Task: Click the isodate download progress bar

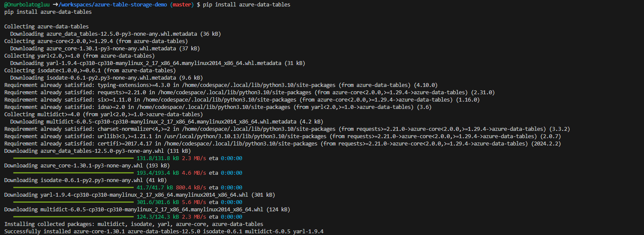Action: point(73,188)
